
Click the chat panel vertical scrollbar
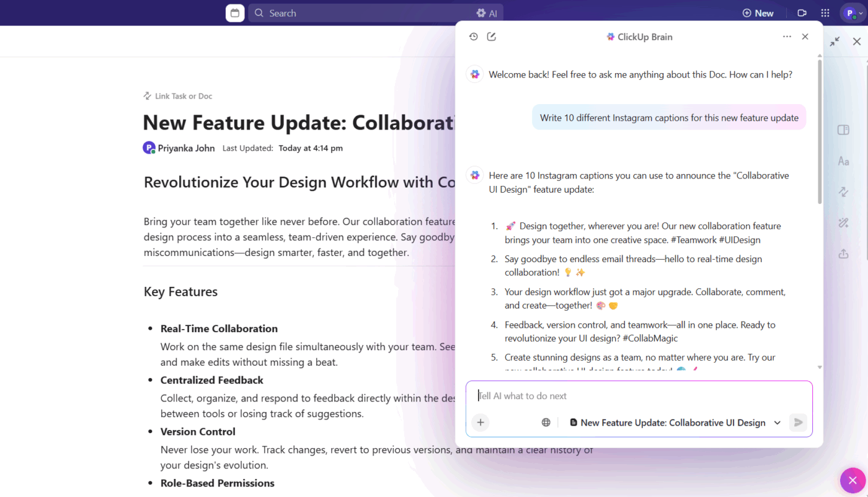click(820, 130)
